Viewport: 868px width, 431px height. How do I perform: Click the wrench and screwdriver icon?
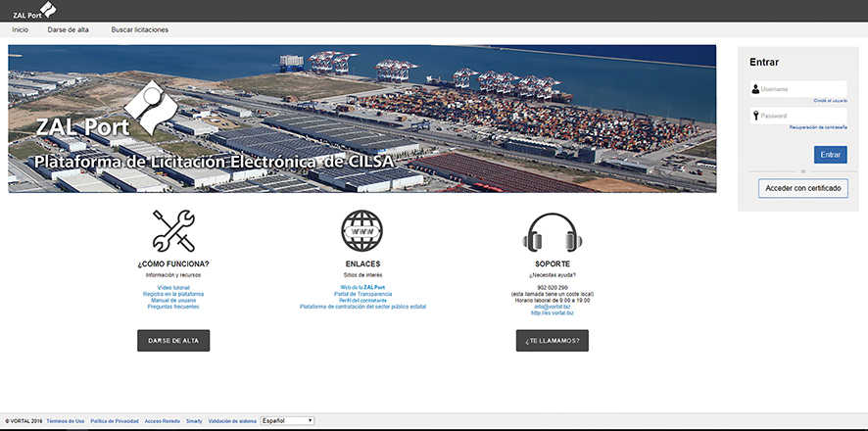click(x=173, y=231)
